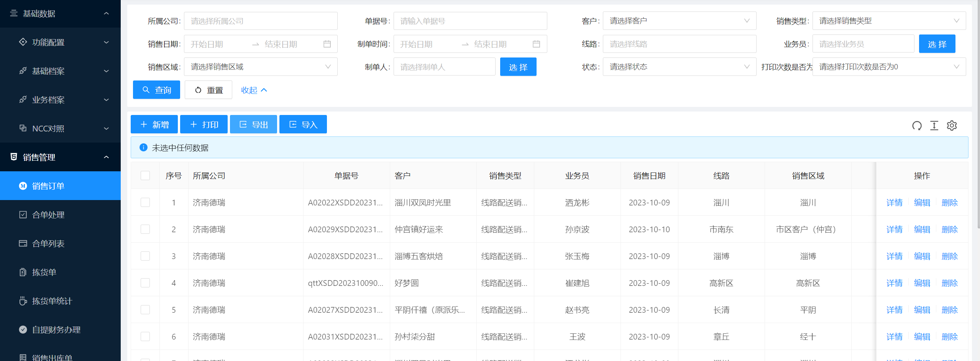Viewport: 980px width, 361px height.
Task: Click the info icon in selection banner
Action: click(x=143, y=148)
